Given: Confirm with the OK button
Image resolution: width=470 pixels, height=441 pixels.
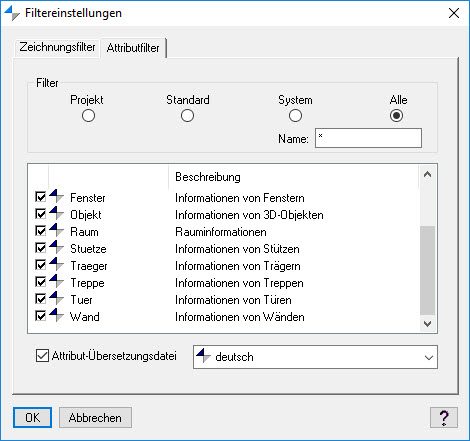Looking at the screenshot, I should [x=32, y=417].
